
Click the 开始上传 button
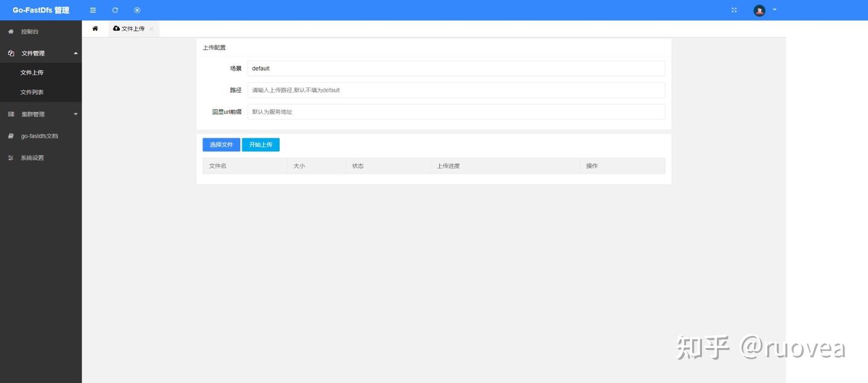coord(261,145)
